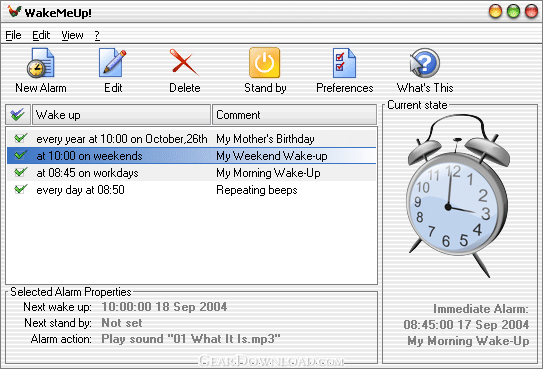Click the alarm clock image
543x369 pixels.
pos(458,196)
